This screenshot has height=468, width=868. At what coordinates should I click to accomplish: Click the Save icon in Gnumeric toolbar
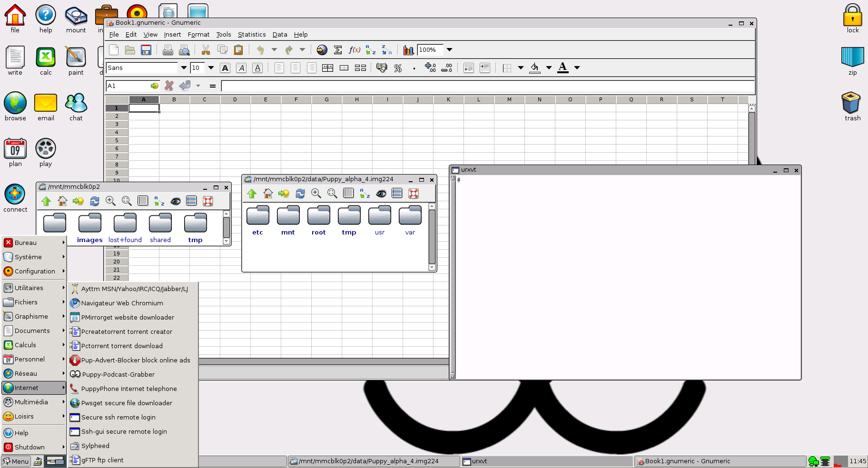pos(146,50)
